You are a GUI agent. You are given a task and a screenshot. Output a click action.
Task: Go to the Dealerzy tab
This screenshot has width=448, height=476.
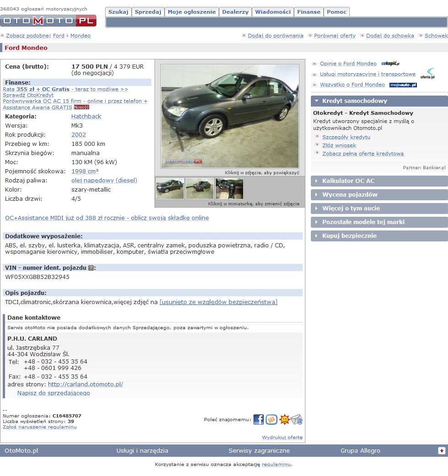[235, 12]
